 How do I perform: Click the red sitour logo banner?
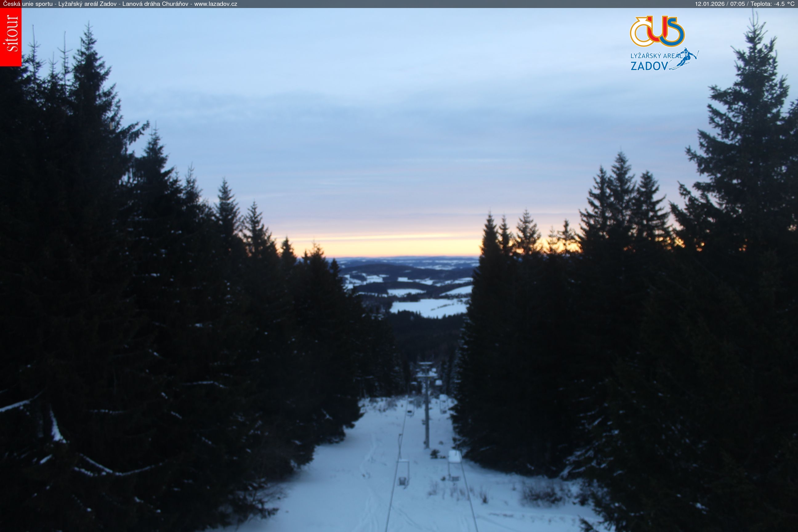(x=10, y=37)
